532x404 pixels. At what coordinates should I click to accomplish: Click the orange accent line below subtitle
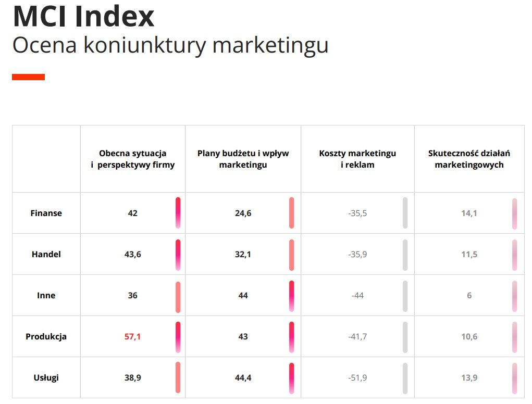point(29,77)
